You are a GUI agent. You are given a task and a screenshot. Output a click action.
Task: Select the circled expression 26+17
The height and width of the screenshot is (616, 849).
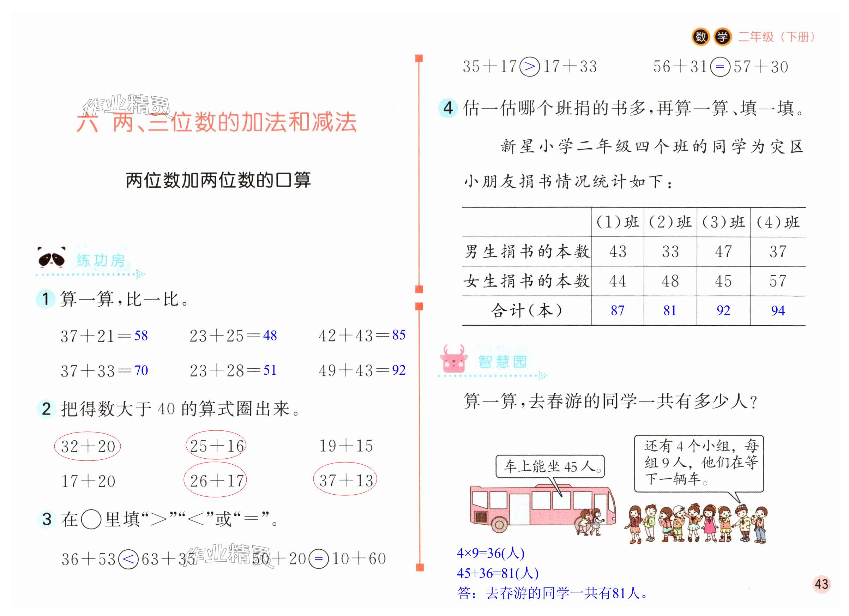pyautogui.click(x=216, y=481)
